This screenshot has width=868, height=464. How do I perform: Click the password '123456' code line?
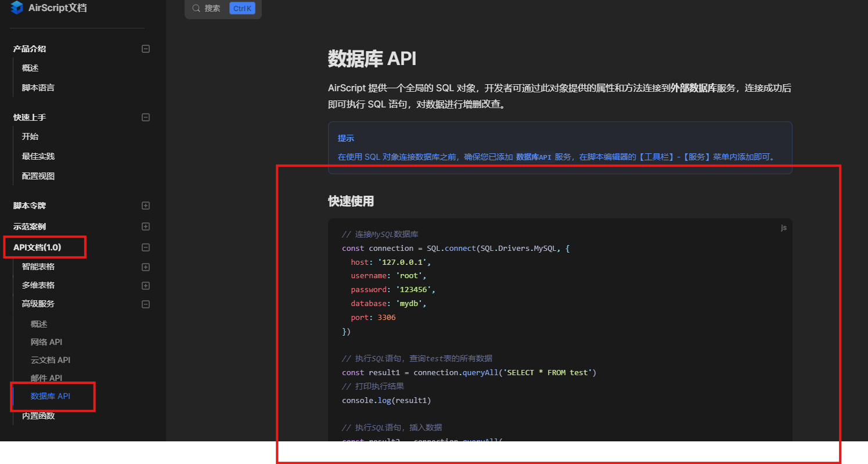pos(393,289)
